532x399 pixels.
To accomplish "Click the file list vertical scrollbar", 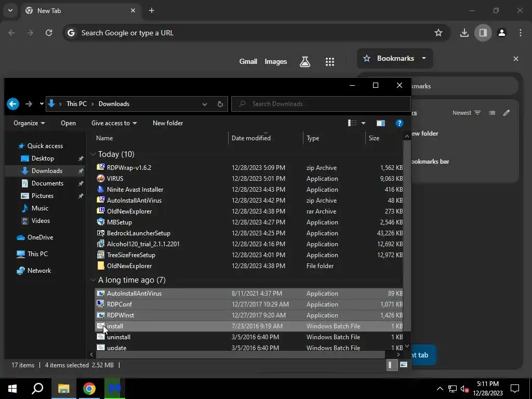I will click(x=407, y=236).
